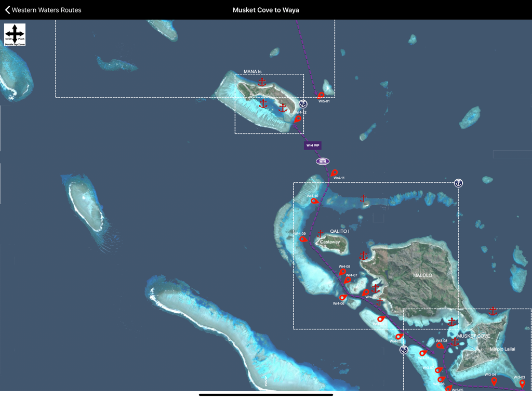Select the Wr5-01 waypoint pin
Image resolution: width=532 pixels, height=399 pixels.
click(x=321, y=96)
